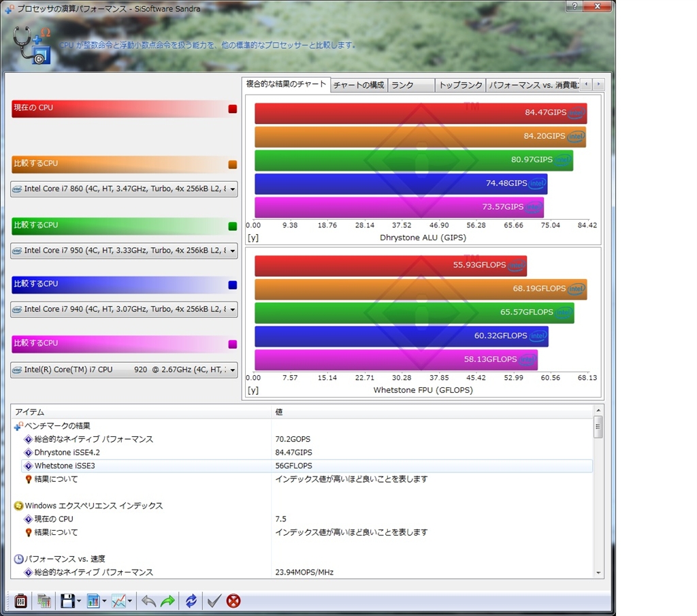Open the Intel Core i7 920 comparison dropdown
Screen dimensions: 697x616
point(124,370)
